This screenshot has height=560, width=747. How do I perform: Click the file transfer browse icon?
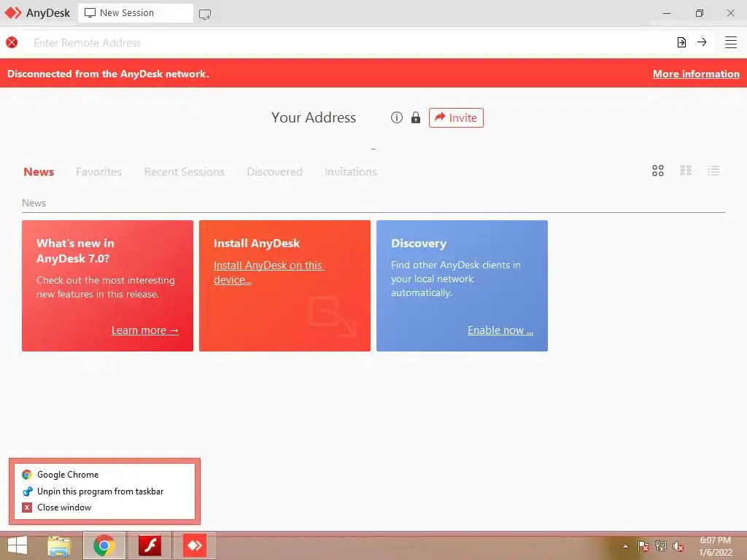click(x=682, y=42)
